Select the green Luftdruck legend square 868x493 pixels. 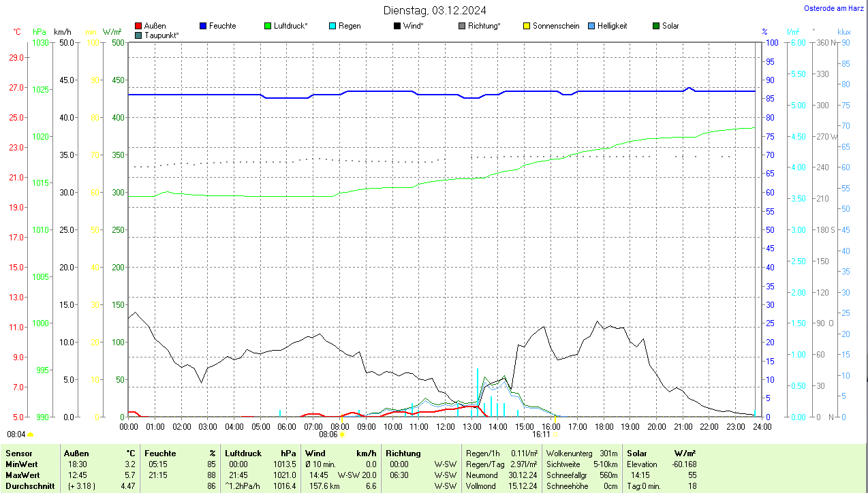[x=268, y=26]
